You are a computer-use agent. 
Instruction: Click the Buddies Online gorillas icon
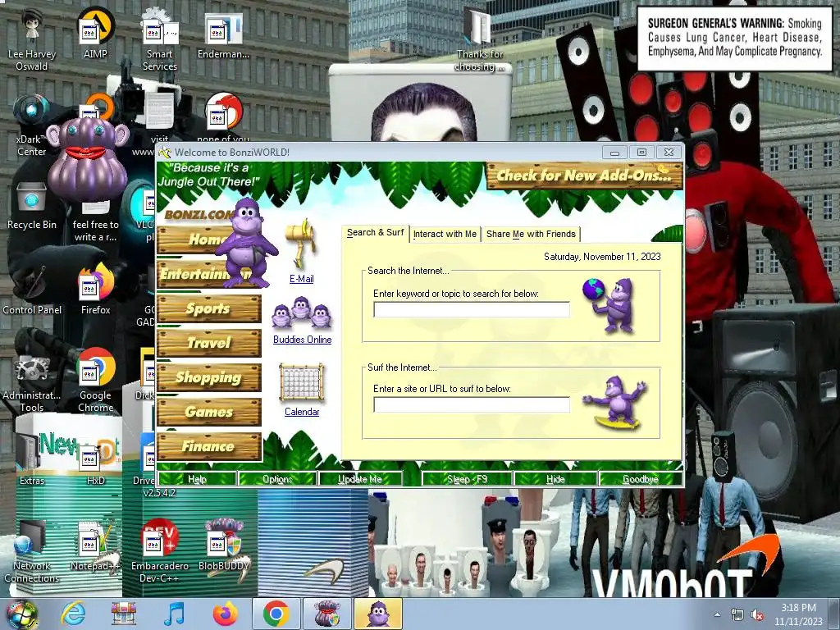pyautogui.click(x=302, y=314)
